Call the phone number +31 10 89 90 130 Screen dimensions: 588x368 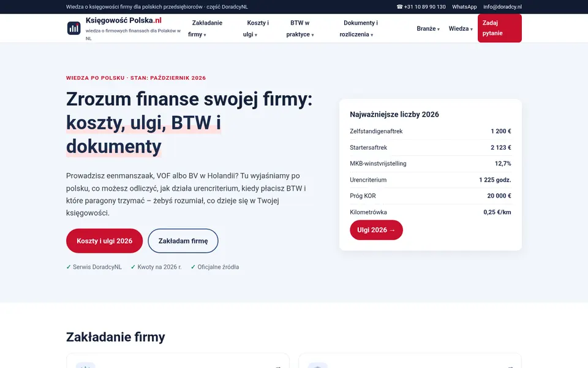point(421,7)
